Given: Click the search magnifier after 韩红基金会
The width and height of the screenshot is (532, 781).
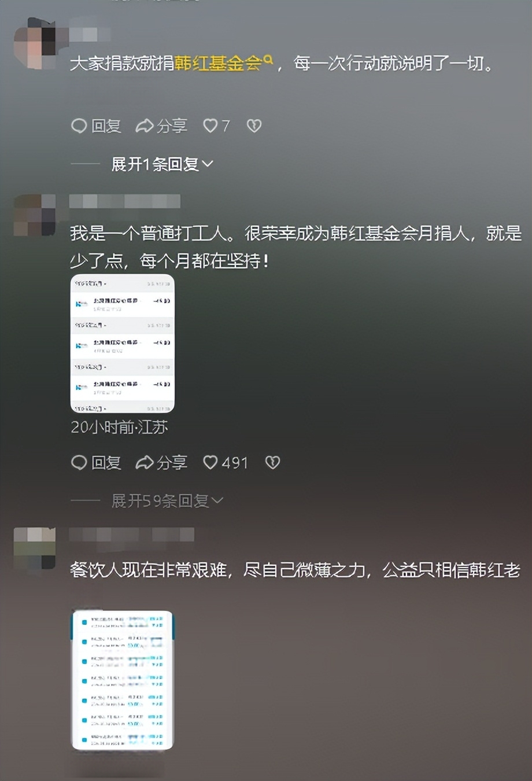Looking at the screenshot, I should pos(268,59).
